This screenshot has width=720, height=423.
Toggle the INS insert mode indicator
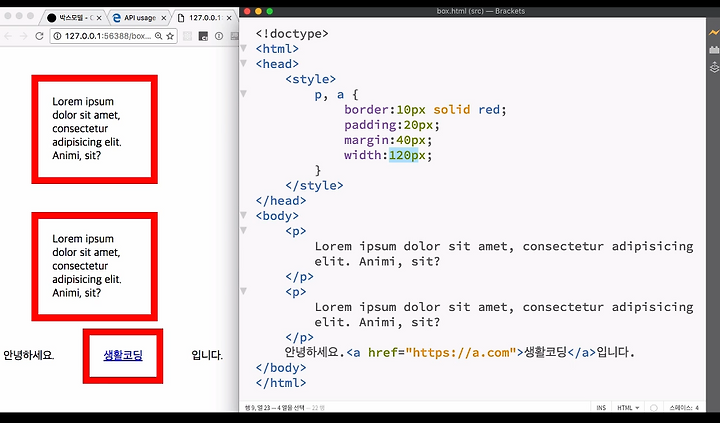tap(601, 408)
